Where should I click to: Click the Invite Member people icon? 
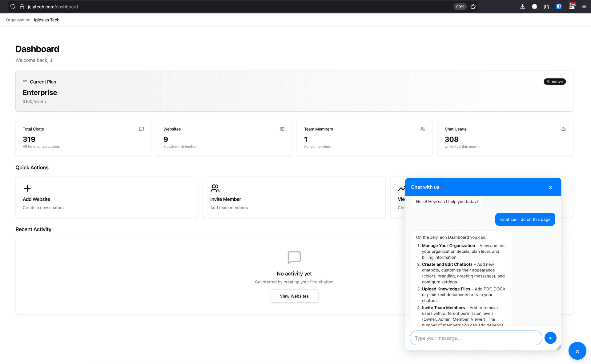click(215, 188)
